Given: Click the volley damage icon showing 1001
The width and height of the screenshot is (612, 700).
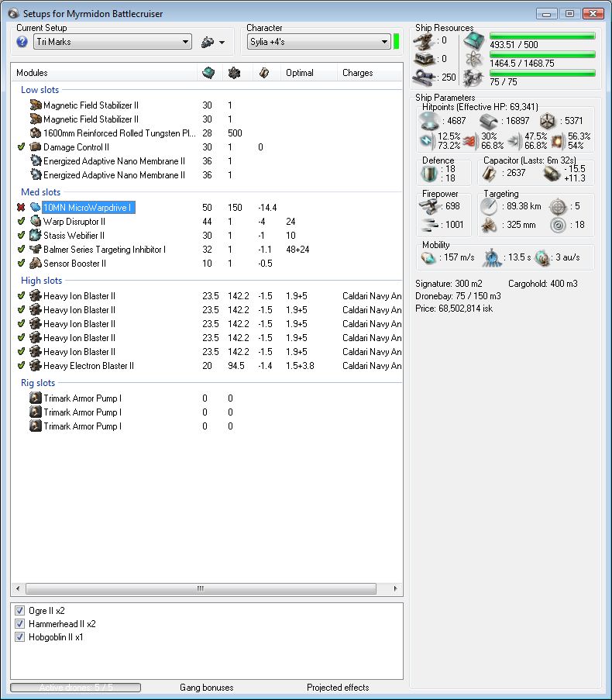Looking at the screenshot, I should (429, 225).
